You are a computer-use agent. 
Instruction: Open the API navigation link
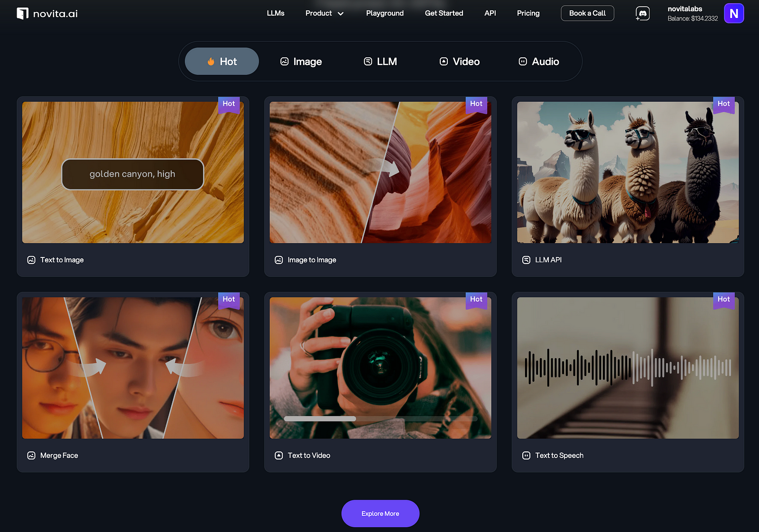click(490, 13)
